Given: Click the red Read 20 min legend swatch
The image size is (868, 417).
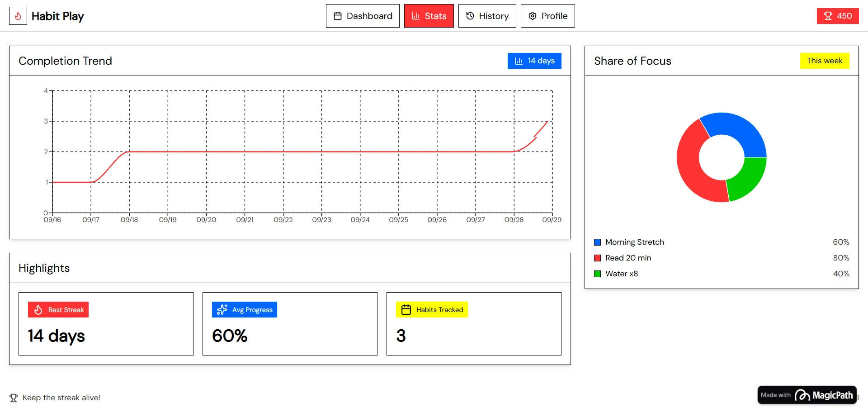Looking at the screenshot, I should click(x=597, y=258).
